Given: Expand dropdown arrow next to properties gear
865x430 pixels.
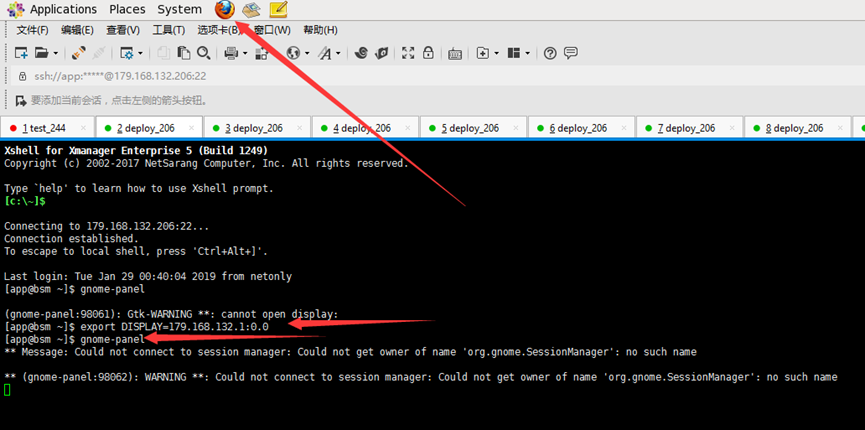Looking at the screenshot, I should 140,54.
